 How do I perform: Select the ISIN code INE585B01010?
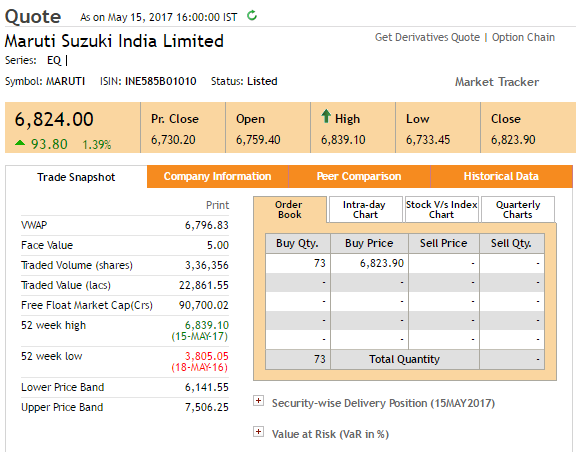161,81
